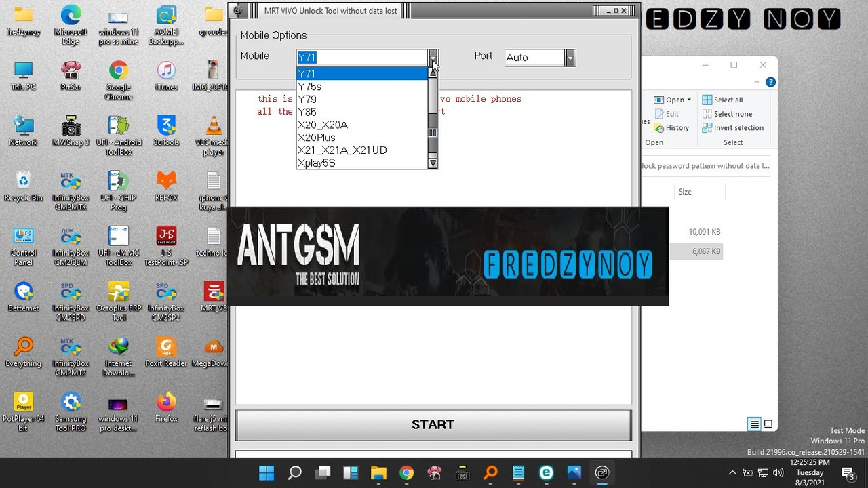Open Internet Download Manager desktop icon

coord(118,357)
